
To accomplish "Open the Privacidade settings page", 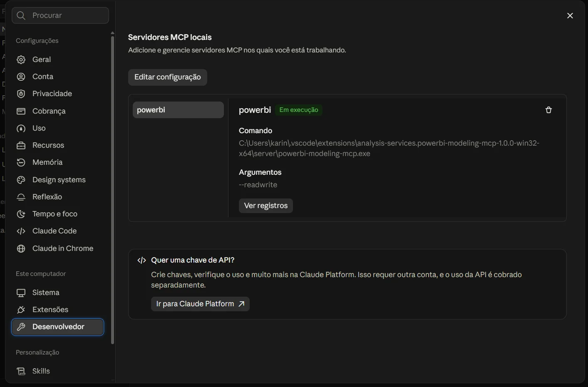I will [x=57, y=94].
